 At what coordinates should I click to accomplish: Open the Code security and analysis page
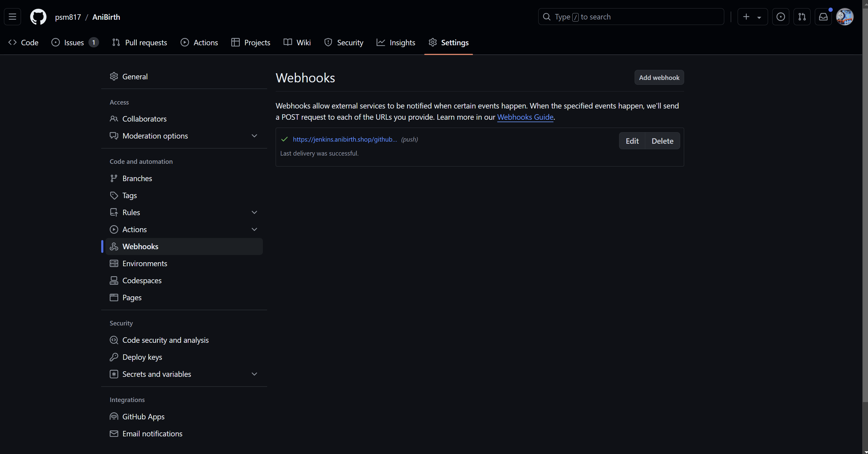click(165, 340)
